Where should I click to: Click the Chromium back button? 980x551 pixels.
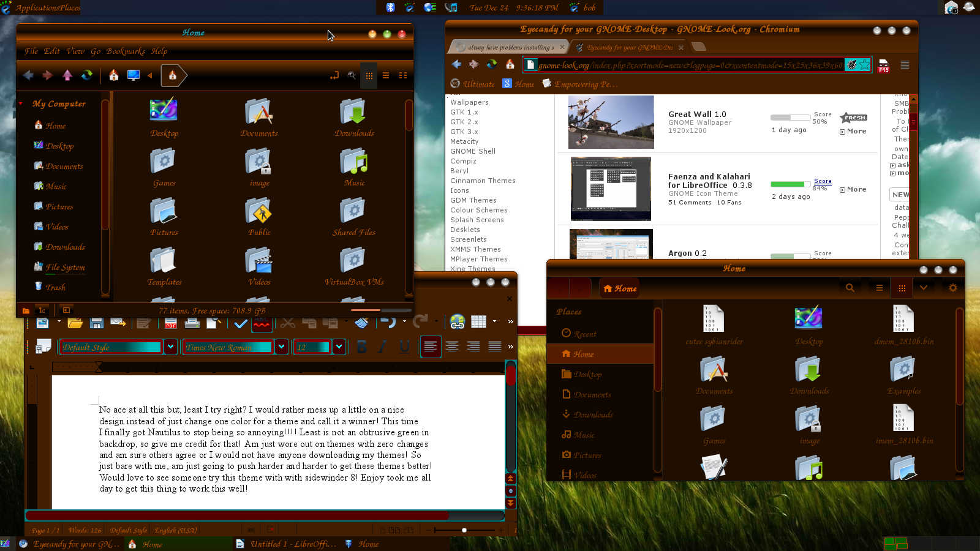click(456, 64)
